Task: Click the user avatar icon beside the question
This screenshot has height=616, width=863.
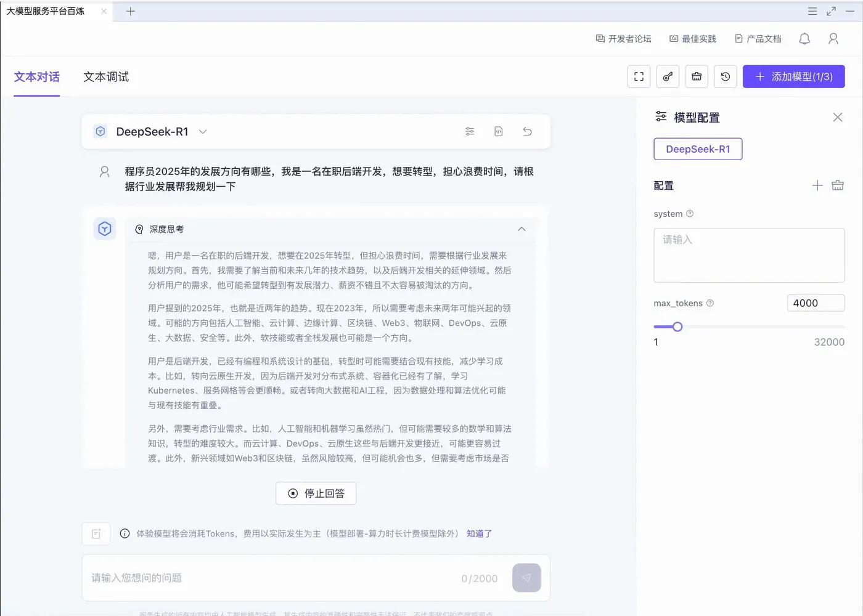Action: [105, 172]
